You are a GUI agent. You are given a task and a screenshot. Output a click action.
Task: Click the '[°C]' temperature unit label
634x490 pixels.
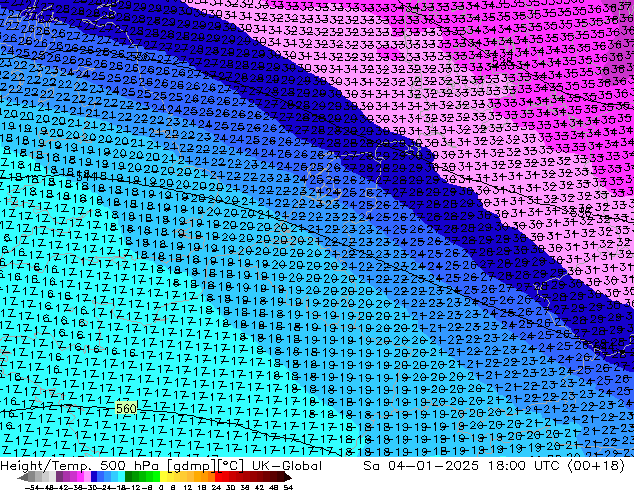230,466
